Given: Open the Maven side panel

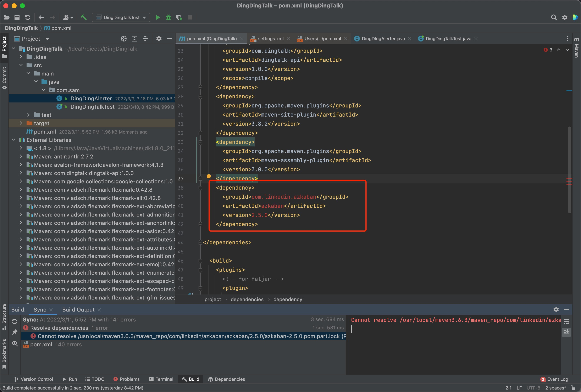Looking at the screenshot, I should 576,48.
